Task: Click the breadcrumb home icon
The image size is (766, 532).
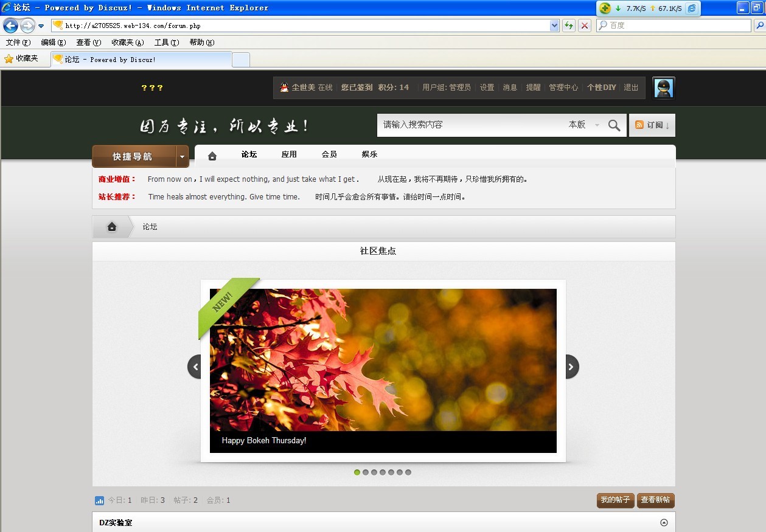Action: click(x=112, y=227)
